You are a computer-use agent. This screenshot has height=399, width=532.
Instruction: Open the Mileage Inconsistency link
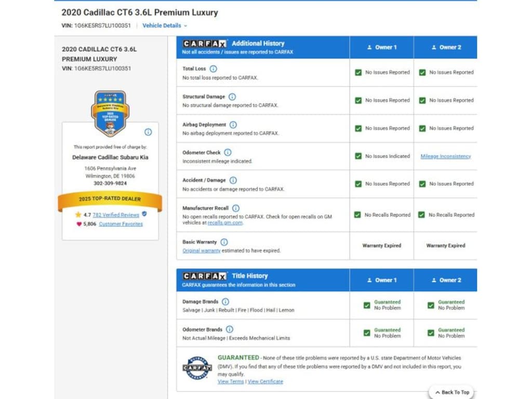(x=445, y=156)
